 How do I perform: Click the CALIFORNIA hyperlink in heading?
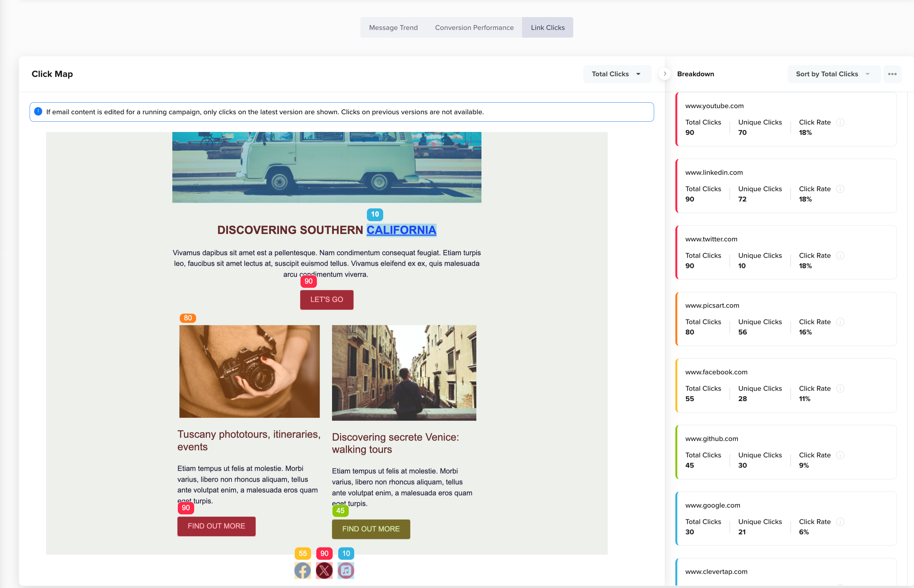click(x=401, y=230)
